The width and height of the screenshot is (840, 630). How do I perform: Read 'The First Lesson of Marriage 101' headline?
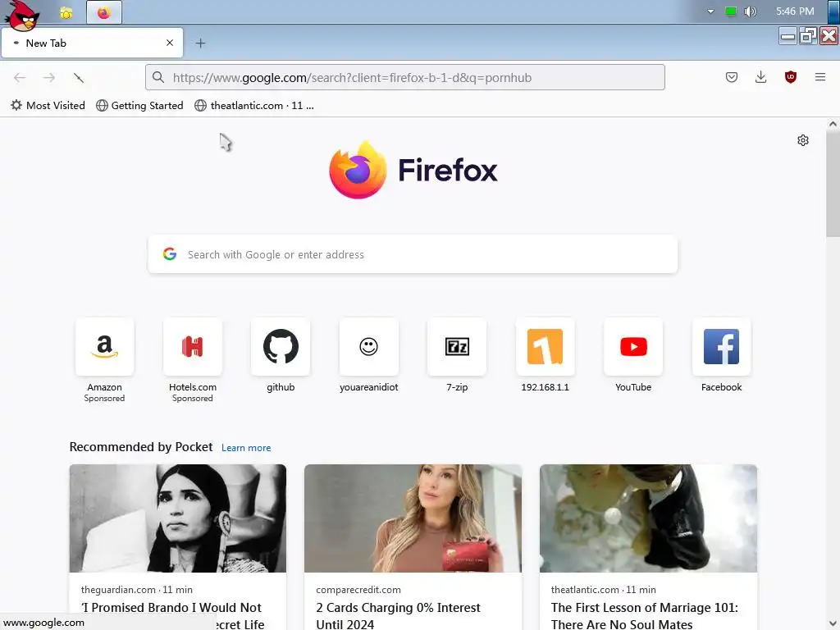click(x=645, y=608)
